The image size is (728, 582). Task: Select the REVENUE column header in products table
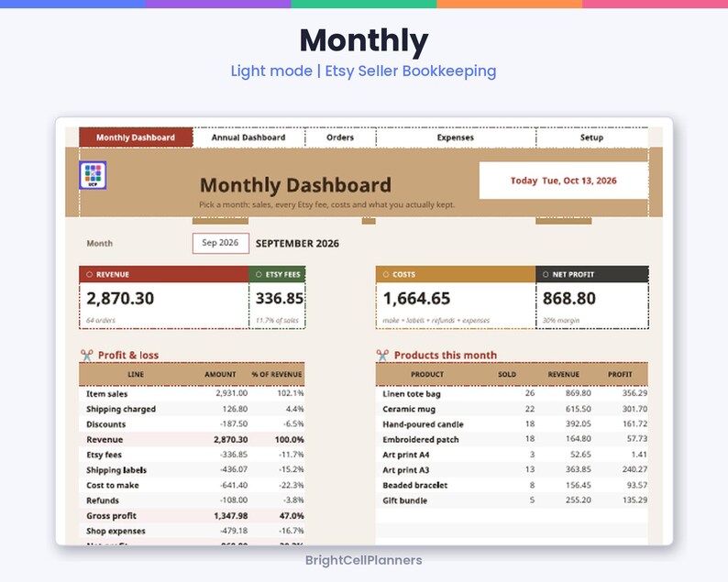point(564,374)
